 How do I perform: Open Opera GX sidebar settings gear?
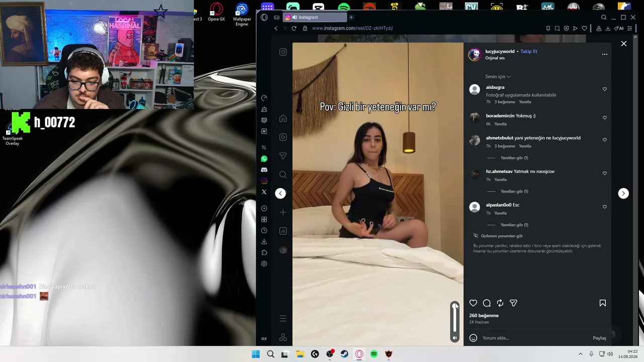pyautogui.click(x=264, y=263)
